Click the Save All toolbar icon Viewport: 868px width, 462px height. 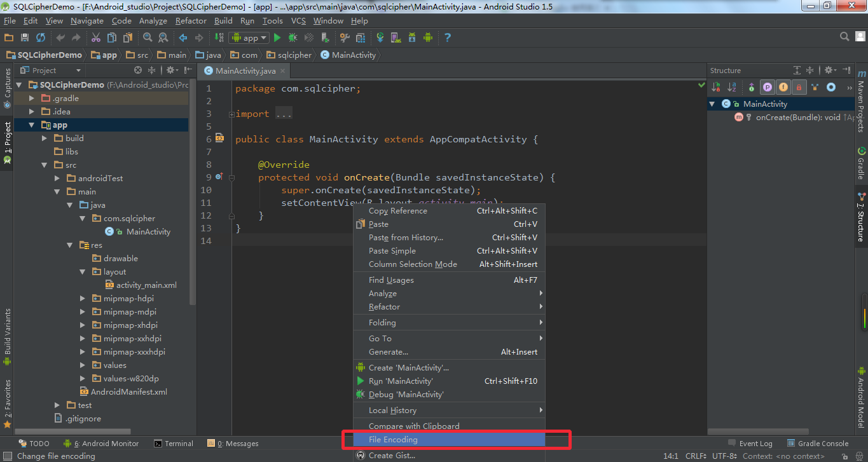pos(25,38)
